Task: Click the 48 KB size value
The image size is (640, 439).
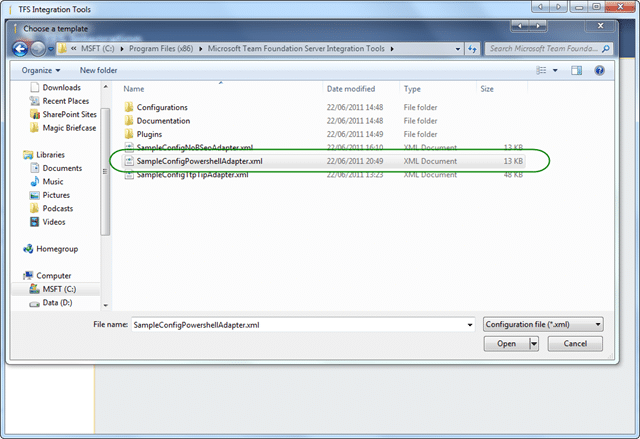Action: [513, 175]
